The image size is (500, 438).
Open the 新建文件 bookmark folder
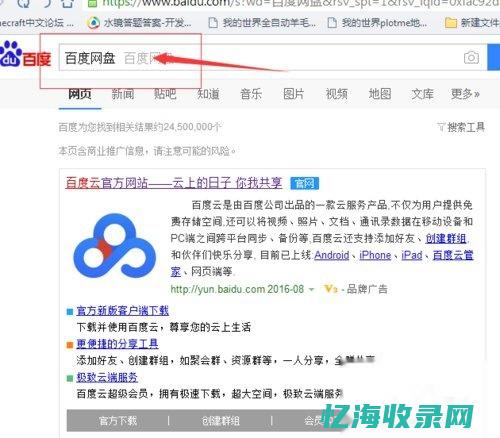(472, 23)
